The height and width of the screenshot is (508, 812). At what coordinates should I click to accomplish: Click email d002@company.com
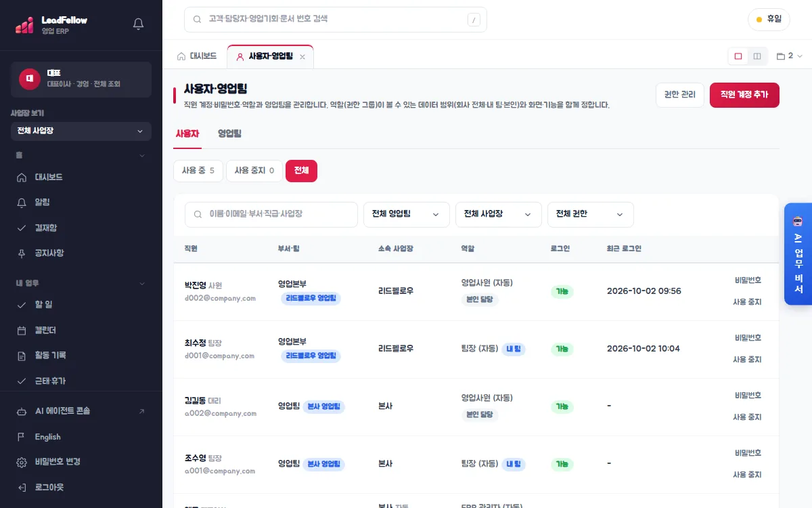[220, 298]
